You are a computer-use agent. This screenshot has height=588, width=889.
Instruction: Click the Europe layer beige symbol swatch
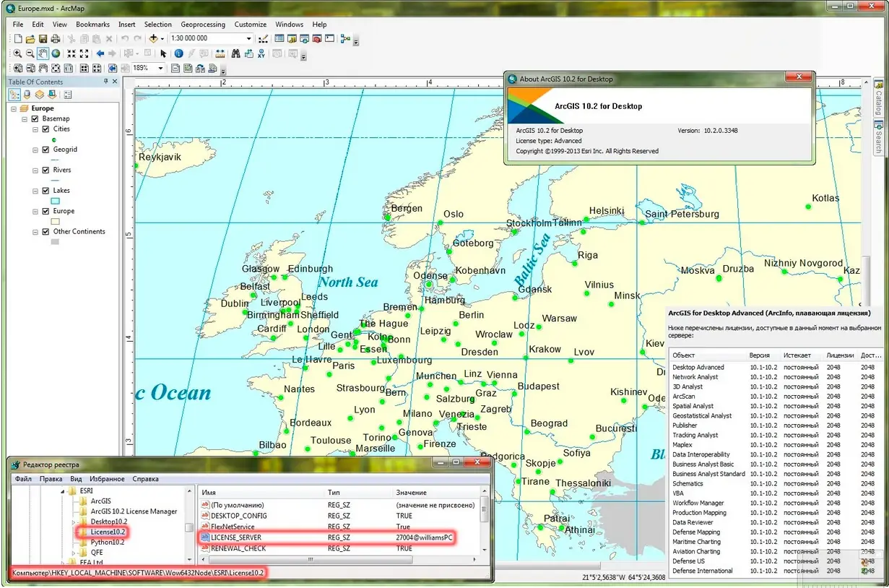[56, 221]
